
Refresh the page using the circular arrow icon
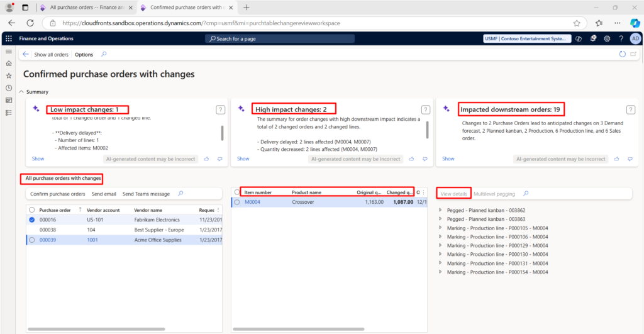click(x=622, y=54)
